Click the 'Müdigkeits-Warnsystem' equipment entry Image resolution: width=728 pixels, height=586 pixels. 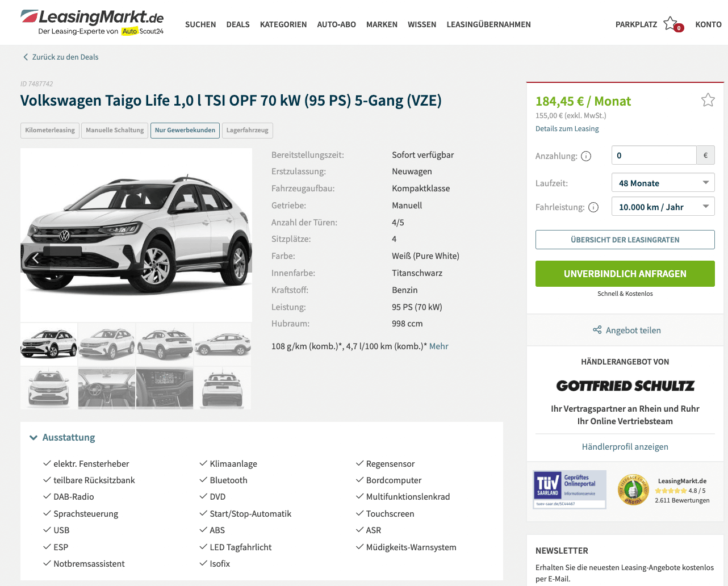(411, 547)
